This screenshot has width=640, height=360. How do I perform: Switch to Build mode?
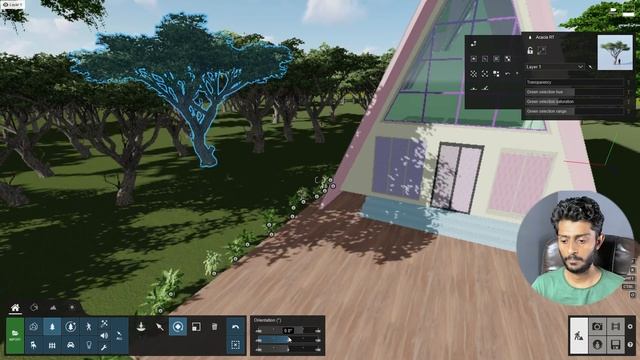click(x=579, y=336)
